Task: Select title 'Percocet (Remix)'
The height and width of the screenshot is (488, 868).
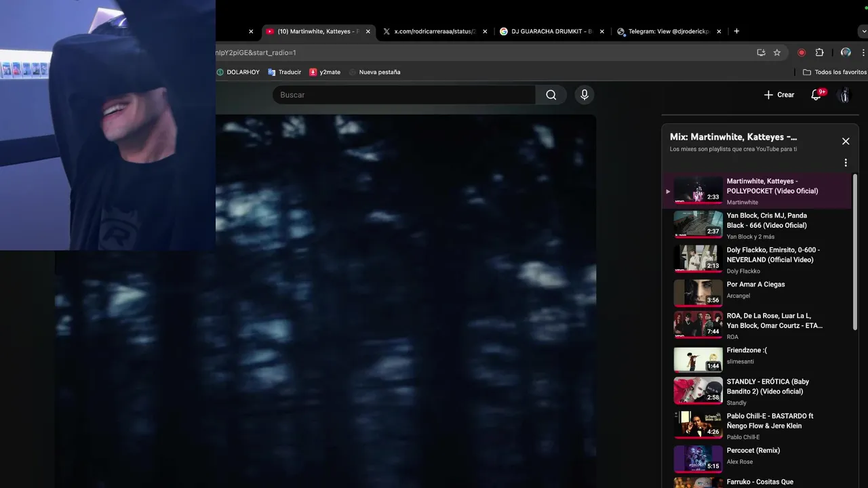Action: [x=753, y=450]
